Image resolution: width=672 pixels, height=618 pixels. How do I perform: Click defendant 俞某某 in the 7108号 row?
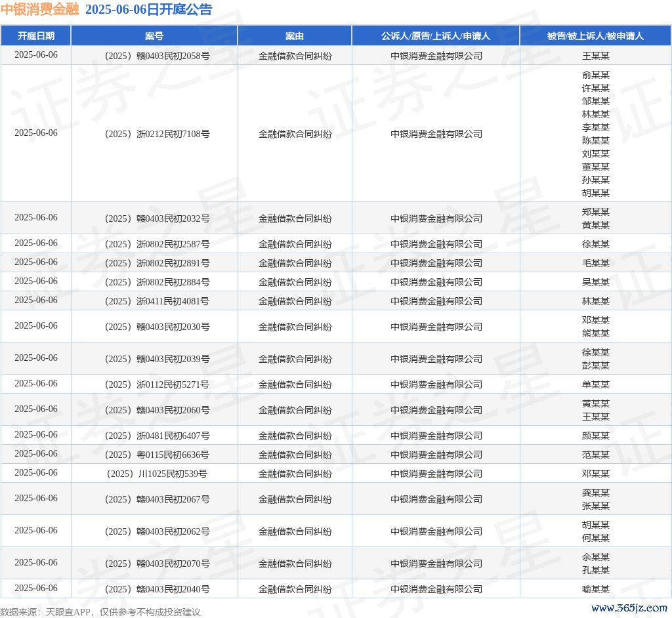[596, 75]
